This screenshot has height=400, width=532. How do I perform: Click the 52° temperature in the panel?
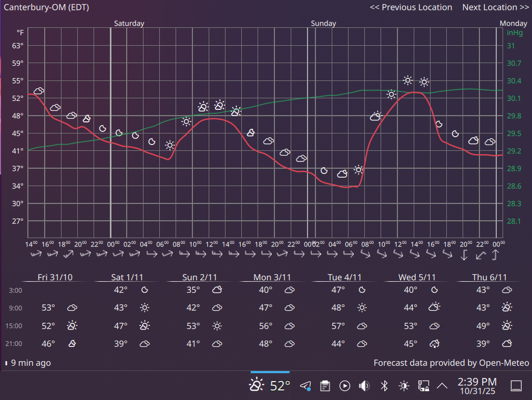click(x=280, y=386)
